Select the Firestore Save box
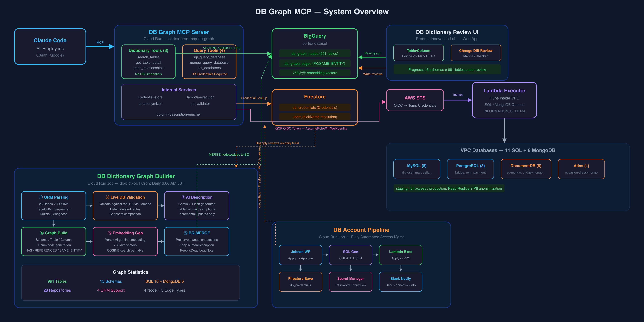The height and width of the screenshot is (322, 644). 300,282
